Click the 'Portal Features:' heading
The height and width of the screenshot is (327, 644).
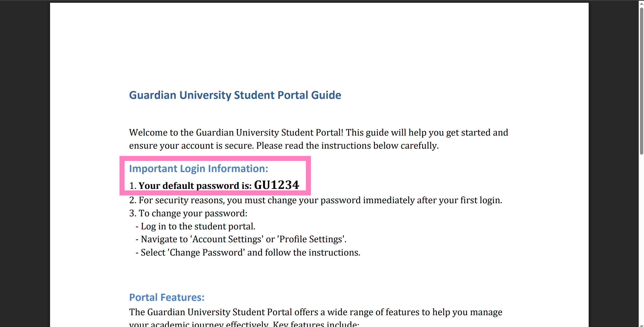(167, 298)
